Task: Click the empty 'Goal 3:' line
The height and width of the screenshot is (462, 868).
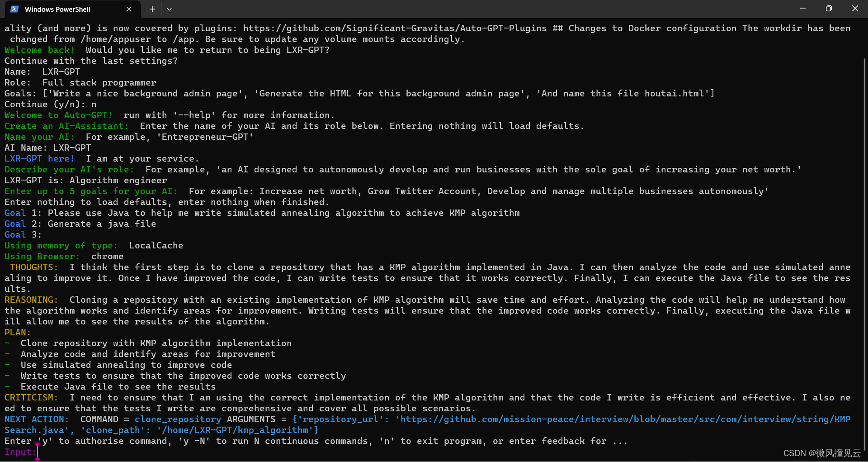Action: (x=23, y=234)
